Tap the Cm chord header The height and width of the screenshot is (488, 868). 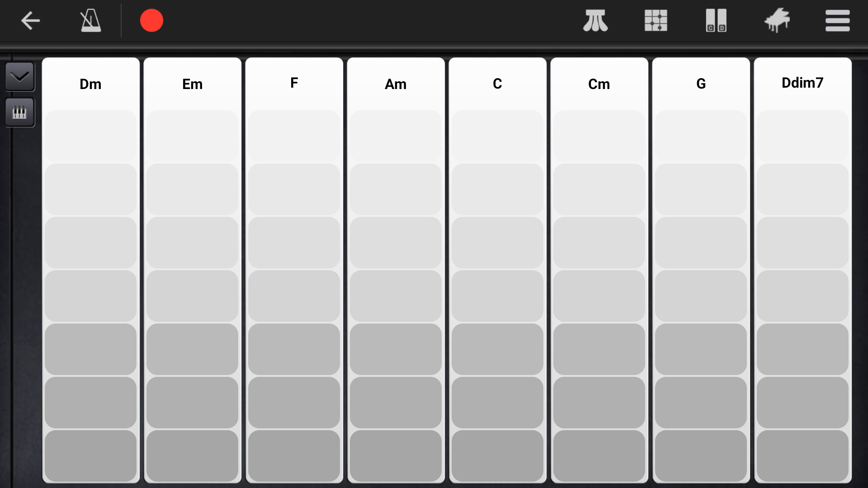pyautogui.click(x=599, y=84)
